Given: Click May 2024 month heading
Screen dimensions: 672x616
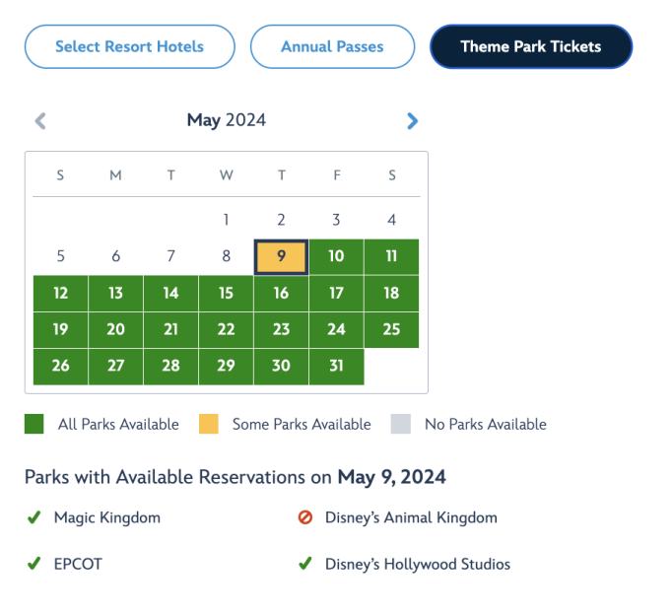Looking at the screenshot, I should pos(226,121).
